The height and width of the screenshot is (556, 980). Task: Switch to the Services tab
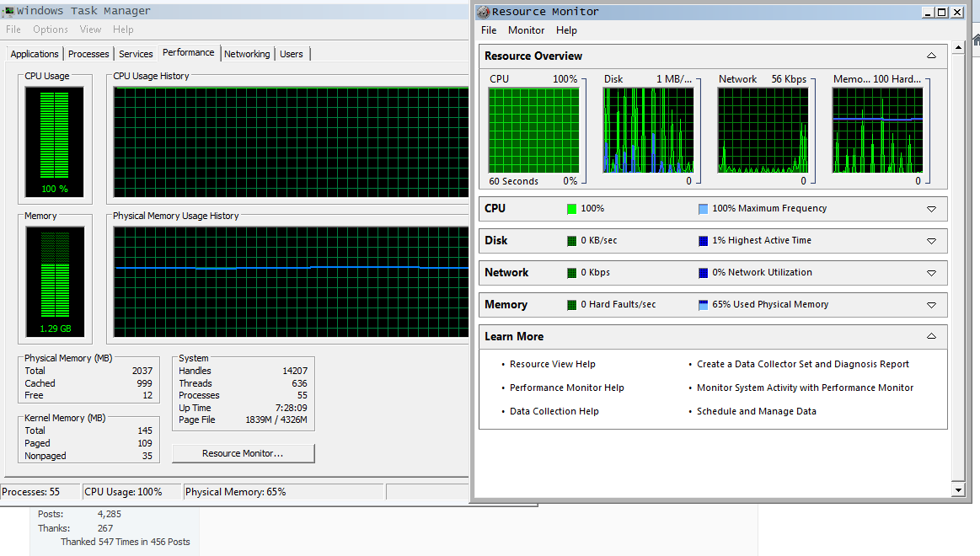coord(136,54)
